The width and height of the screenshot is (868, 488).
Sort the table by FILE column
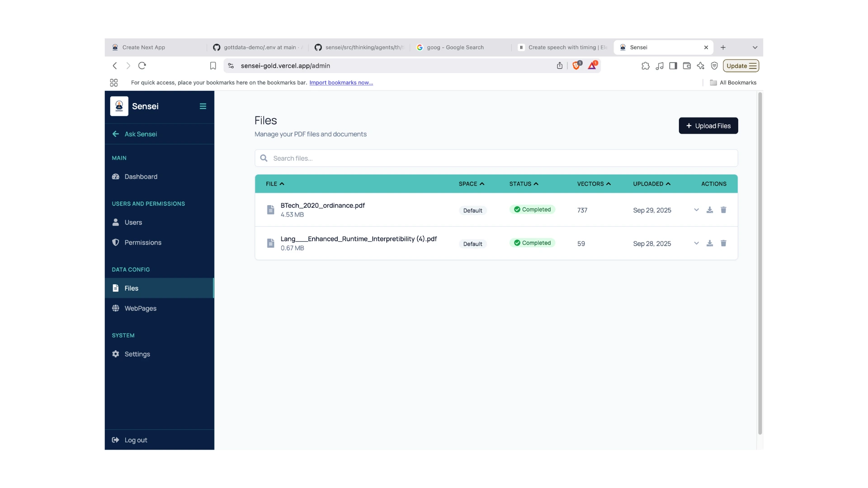[275, 184]
